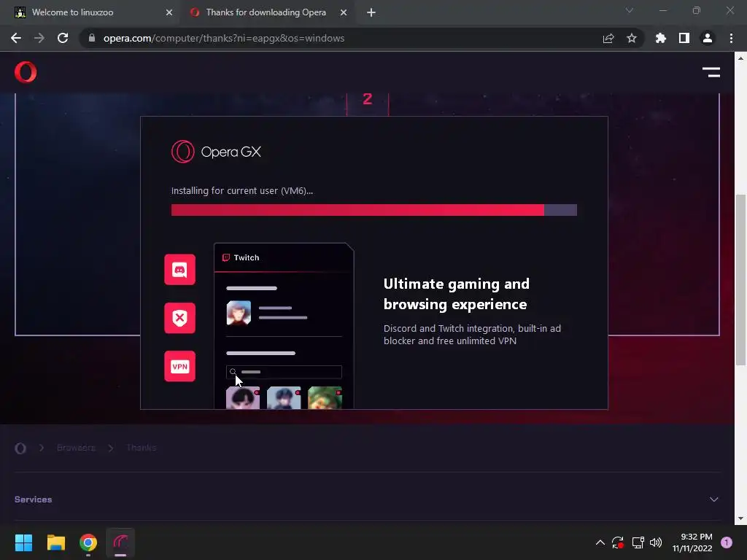
Task: Switch to Welcome to linuxzoo tab
Action: 90,12
